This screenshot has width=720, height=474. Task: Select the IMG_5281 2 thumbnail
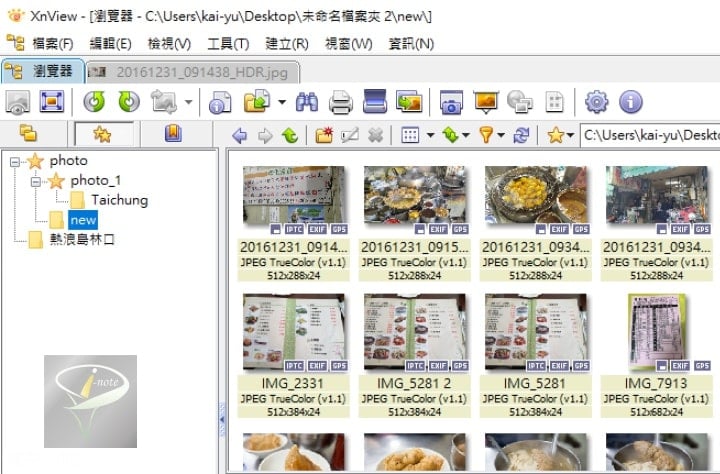[414, 332]
